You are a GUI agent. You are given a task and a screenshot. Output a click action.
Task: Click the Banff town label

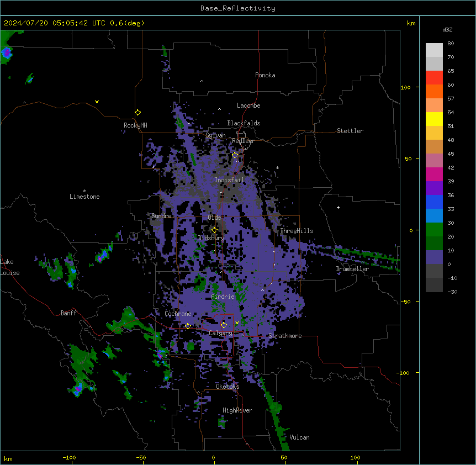[x=68, y=313]
